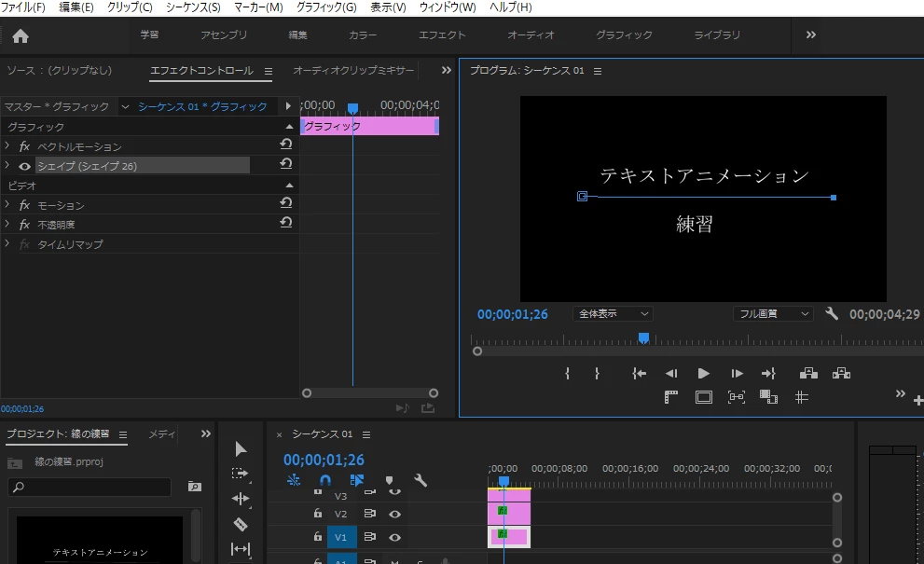The width and height of the screenshot is (924, 564).
Task: Show more workspaces overflow chevron
Action: point(811,34)
